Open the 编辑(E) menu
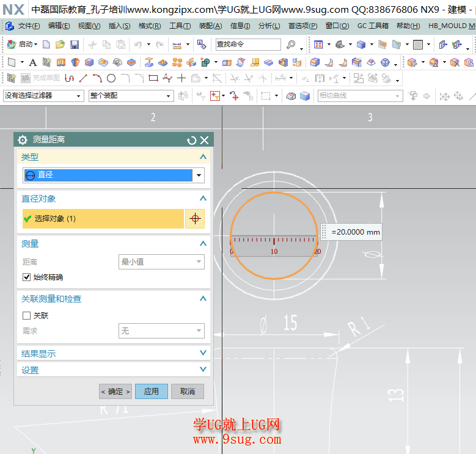Screen dimensions: 476x454 pos(59,26)
